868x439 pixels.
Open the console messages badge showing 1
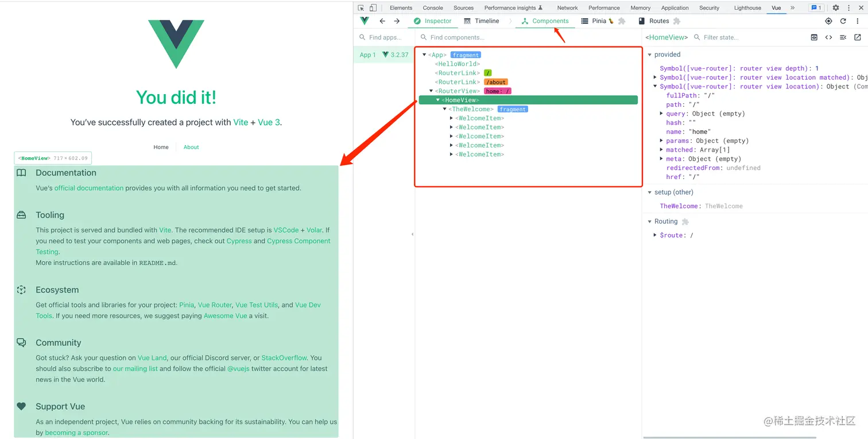point(816,8)
